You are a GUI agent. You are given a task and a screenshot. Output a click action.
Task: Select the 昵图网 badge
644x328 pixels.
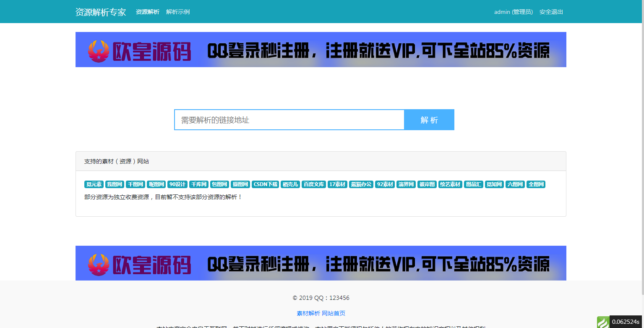coord(156,184)
